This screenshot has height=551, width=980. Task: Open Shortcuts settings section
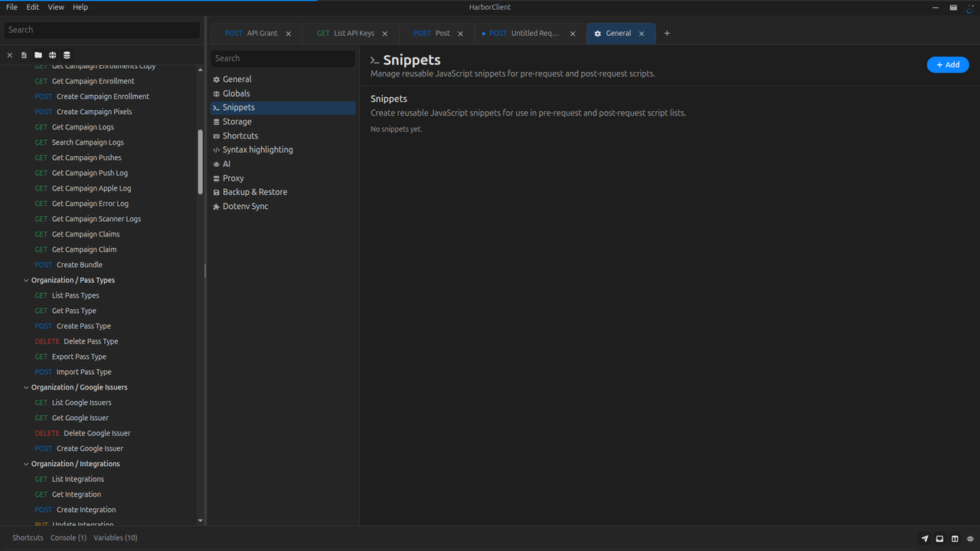[x=283, y=135]
